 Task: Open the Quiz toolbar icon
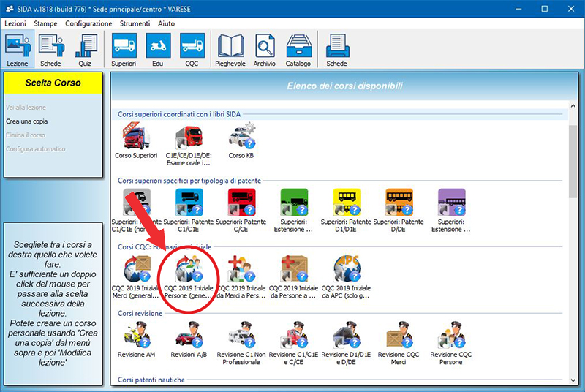[86, 50]
